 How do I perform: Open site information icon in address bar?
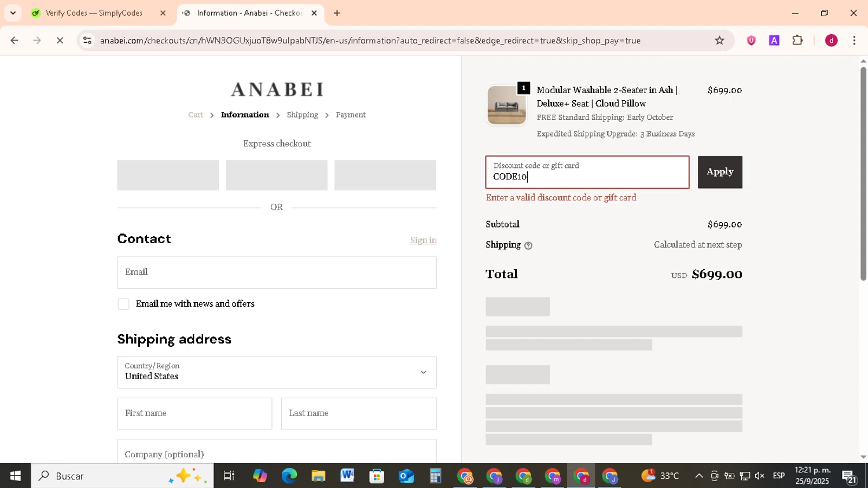[87, 41]
